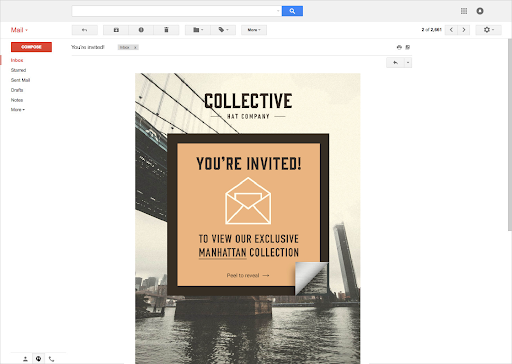
Task: Remove the Inbox label from email
Action: (x=135, y=48)
